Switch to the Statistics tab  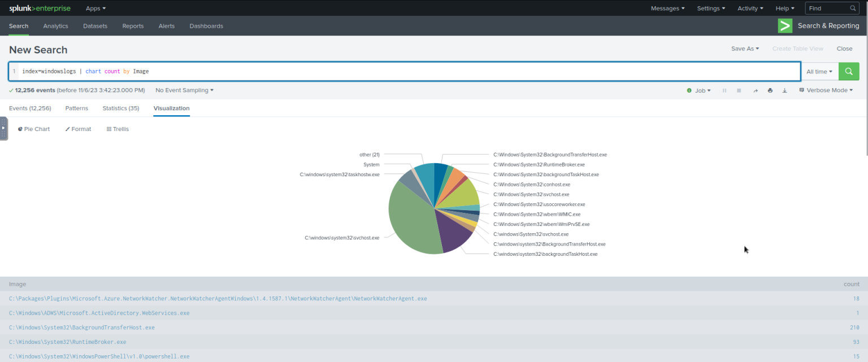[120, 108]
